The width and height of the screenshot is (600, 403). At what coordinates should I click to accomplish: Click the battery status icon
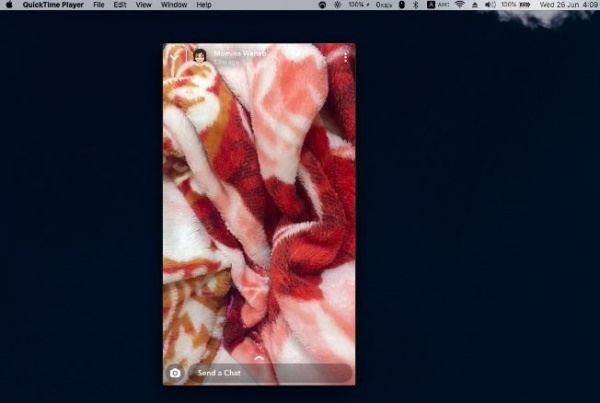[522, 5]
